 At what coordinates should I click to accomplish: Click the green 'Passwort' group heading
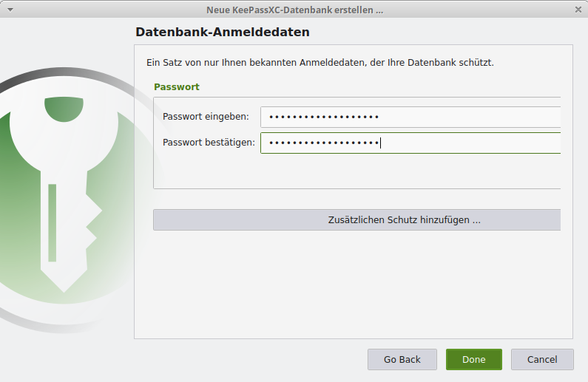pos(176,87)
